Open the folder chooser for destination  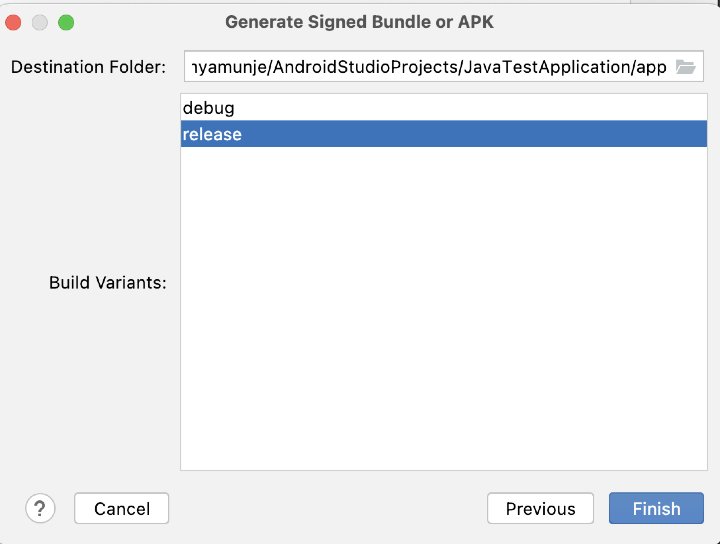click(685, 67)
